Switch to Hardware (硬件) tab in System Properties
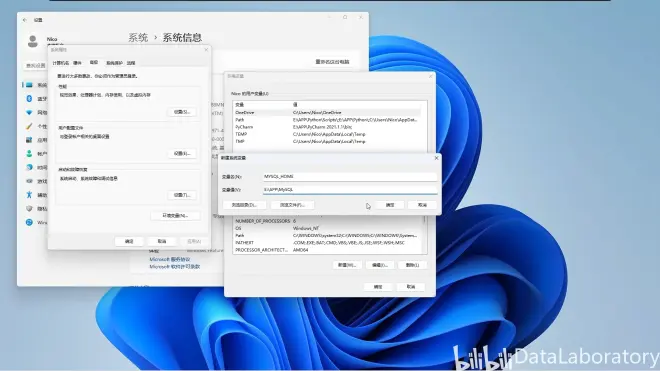Viewport: 660px width, 371px height. pos(77,63)
